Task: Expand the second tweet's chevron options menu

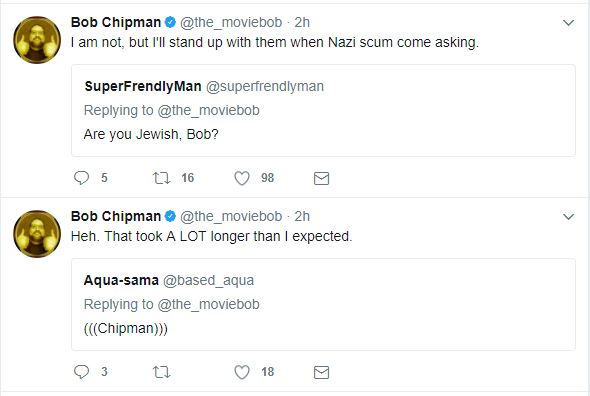Action: pos(568,217)
